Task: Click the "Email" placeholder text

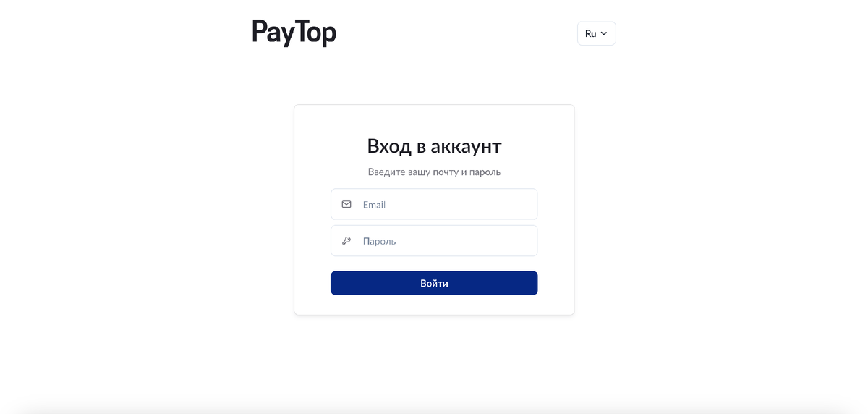Action: tap(374, 205)
